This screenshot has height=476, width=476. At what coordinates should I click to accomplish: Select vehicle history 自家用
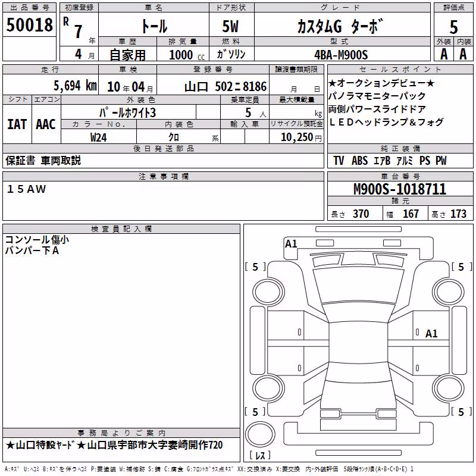click(127, 55)
